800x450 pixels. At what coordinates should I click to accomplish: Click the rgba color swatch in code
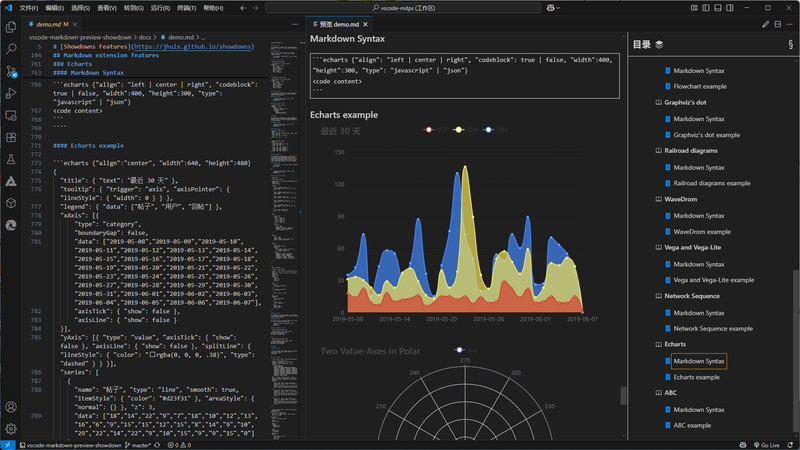[x=152, y=354]
